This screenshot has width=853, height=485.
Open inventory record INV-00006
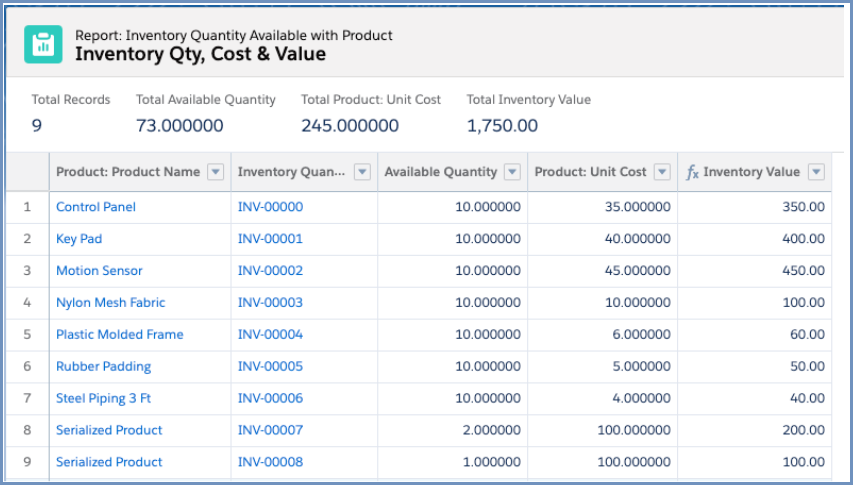(x=270, y=398)
